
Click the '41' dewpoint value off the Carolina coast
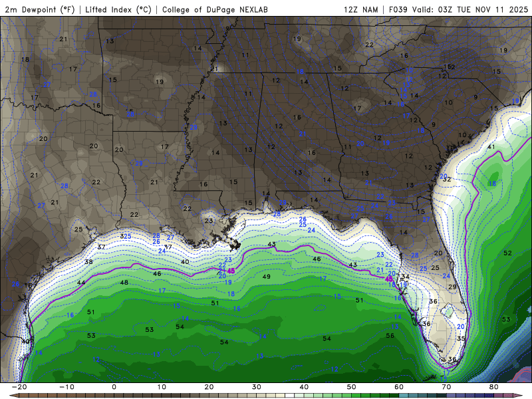click(491, 147)
